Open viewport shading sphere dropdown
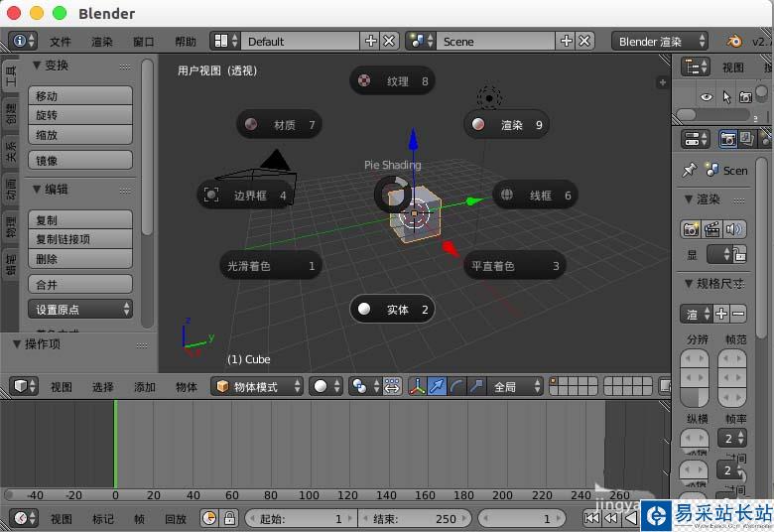The height and width of the screenshot is (532, 774). (325, 386)
